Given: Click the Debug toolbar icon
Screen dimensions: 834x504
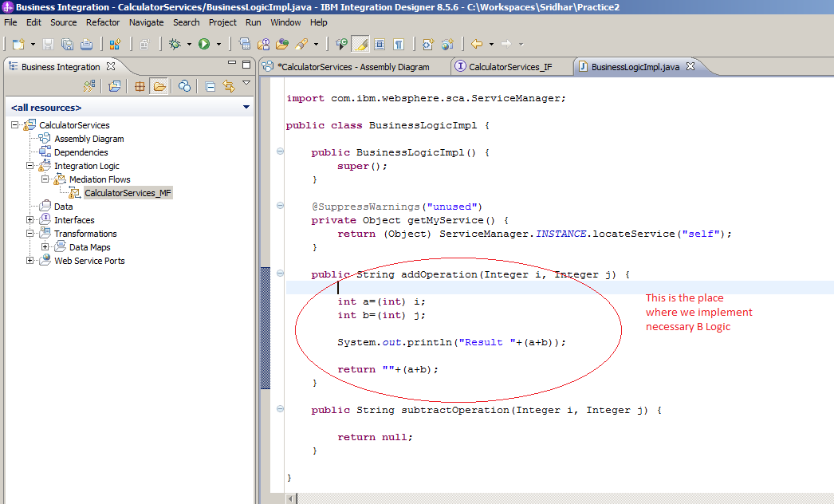Looking at the screenshot, I should click(x=174, y=44).
